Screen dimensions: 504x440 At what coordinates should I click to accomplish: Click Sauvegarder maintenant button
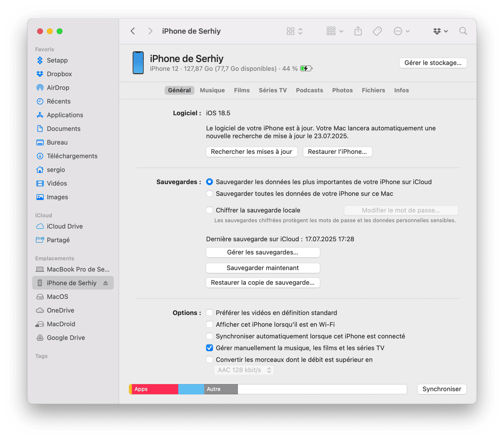click(x=263, y=268)
